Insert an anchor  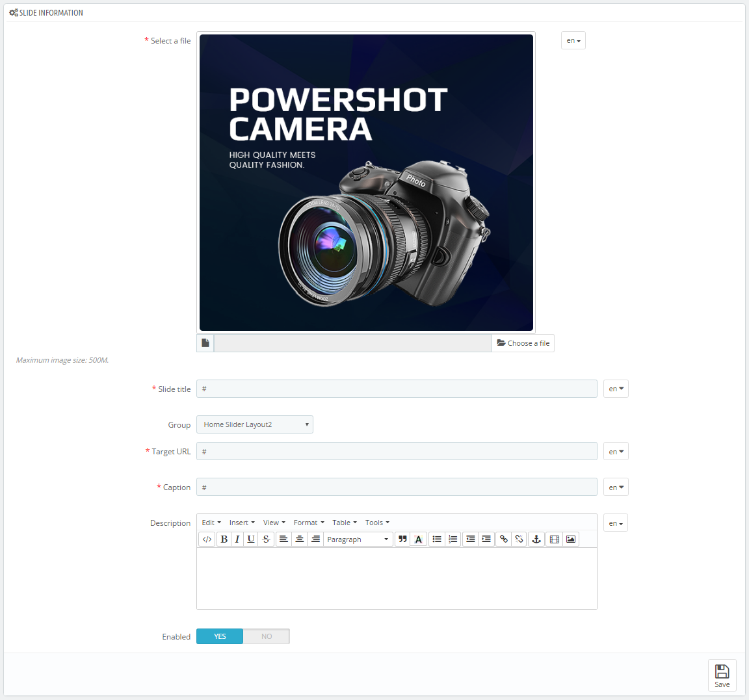[536, 539]
